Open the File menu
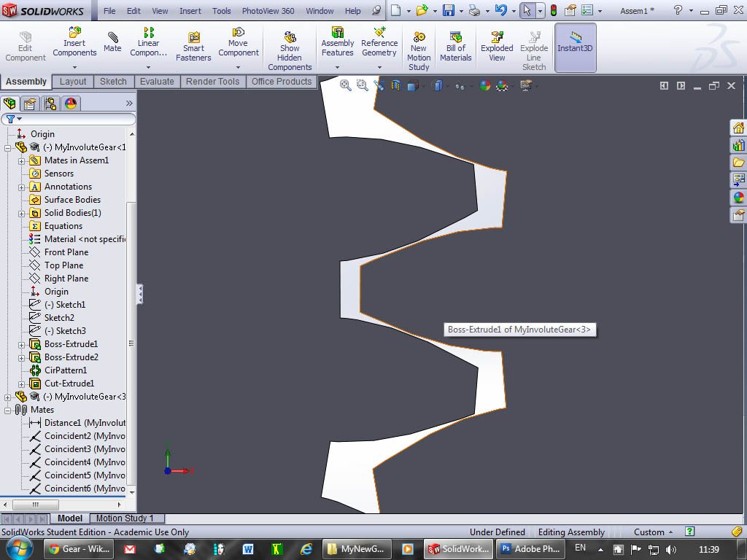This screenshot has height=560, width=747. (109, 10)
